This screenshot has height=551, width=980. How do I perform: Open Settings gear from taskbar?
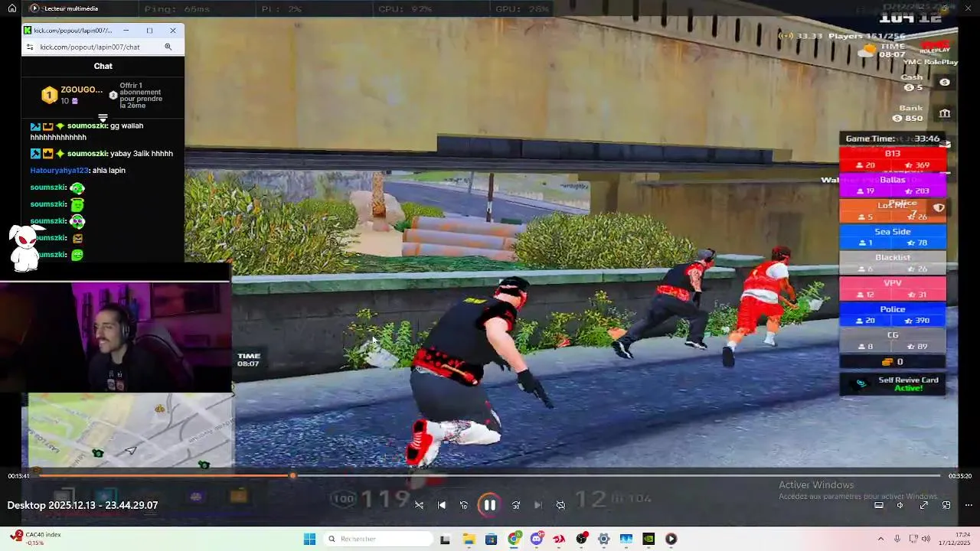604,539
